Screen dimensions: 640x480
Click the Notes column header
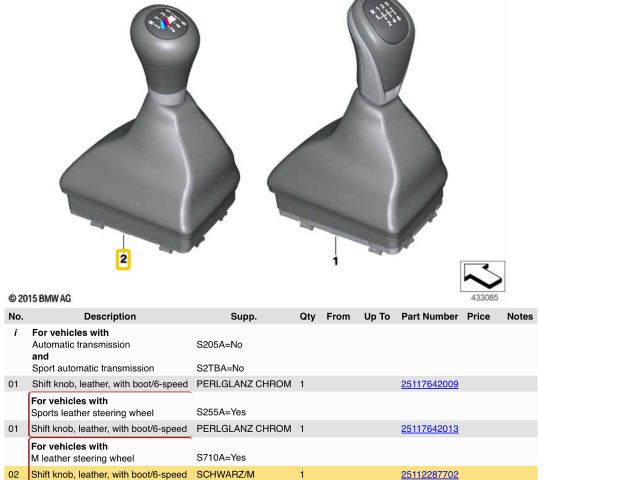(x=520, y=316)
